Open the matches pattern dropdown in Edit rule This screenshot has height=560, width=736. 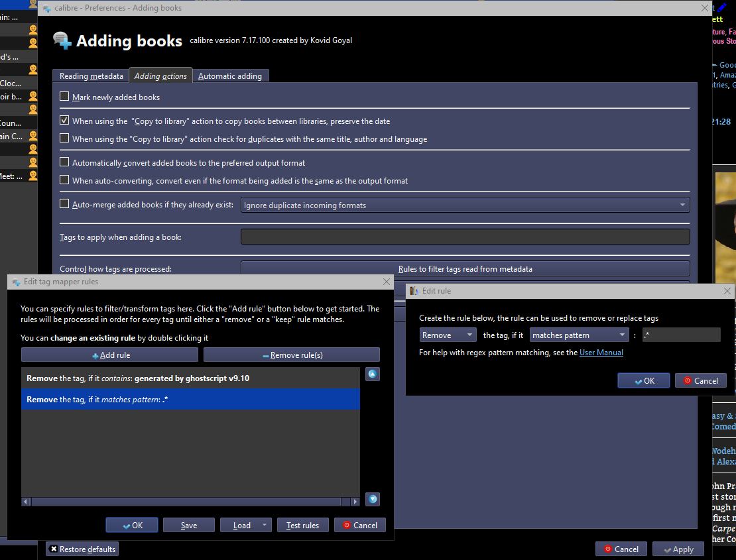579,335
